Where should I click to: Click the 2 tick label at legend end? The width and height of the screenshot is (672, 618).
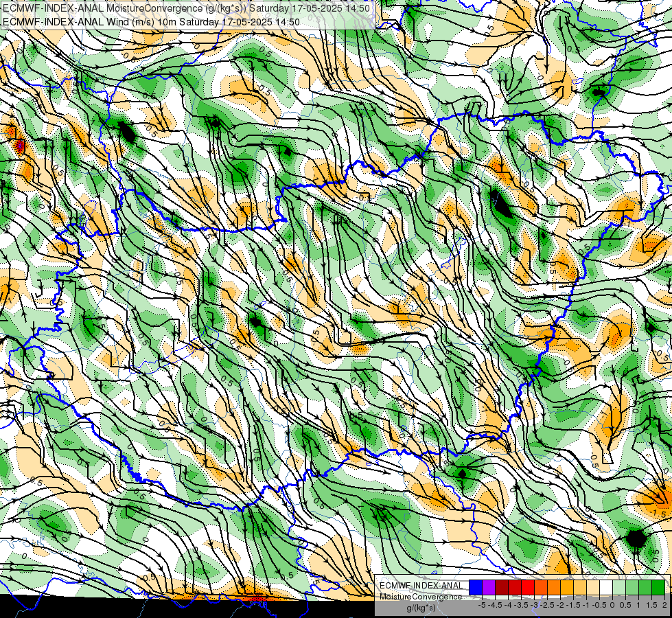[664, 605]
